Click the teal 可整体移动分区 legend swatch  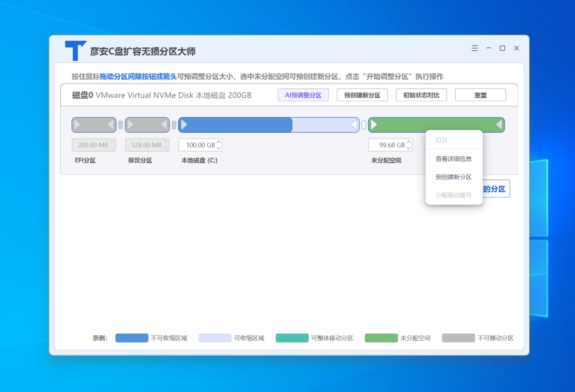[292, 338]
